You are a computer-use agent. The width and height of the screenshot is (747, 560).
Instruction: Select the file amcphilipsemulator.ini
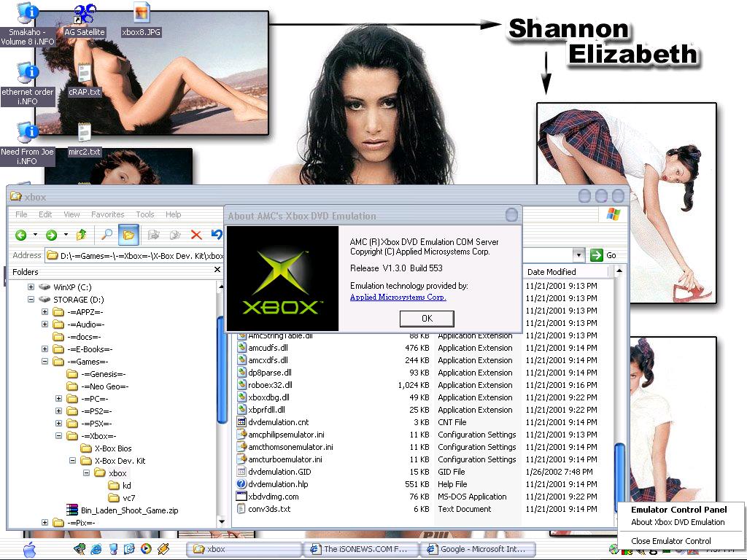click(x=281, y=435)
